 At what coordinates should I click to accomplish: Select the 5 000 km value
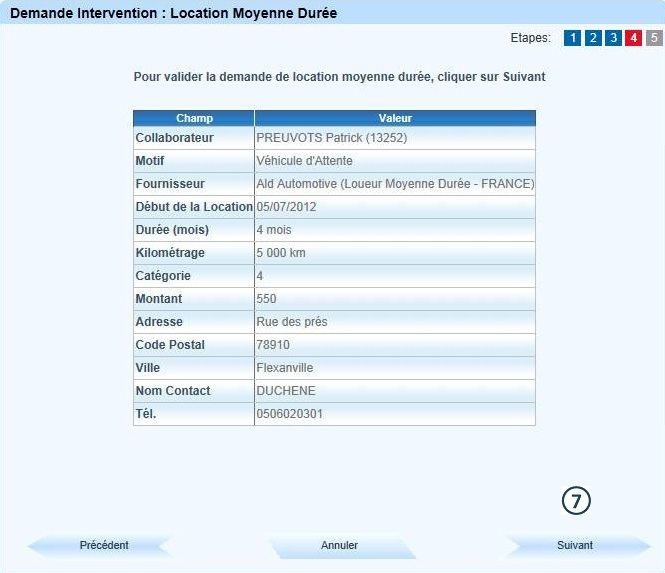coord(280,253)
